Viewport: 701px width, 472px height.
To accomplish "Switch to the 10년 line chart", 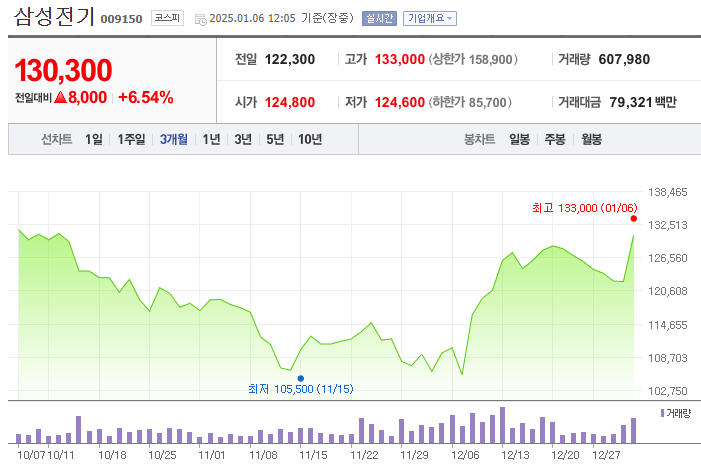I will 310,139.
